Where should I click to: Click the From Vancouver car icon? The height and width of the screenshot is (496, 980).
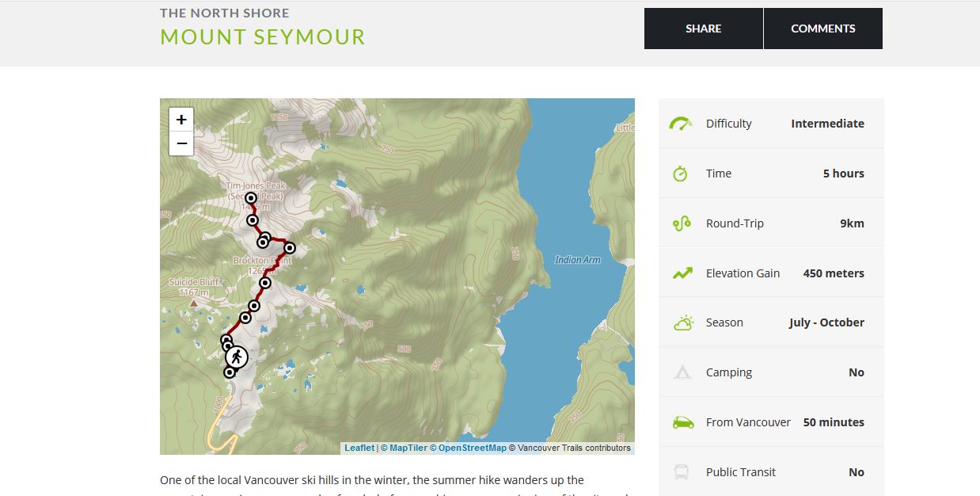click(682, 422)
